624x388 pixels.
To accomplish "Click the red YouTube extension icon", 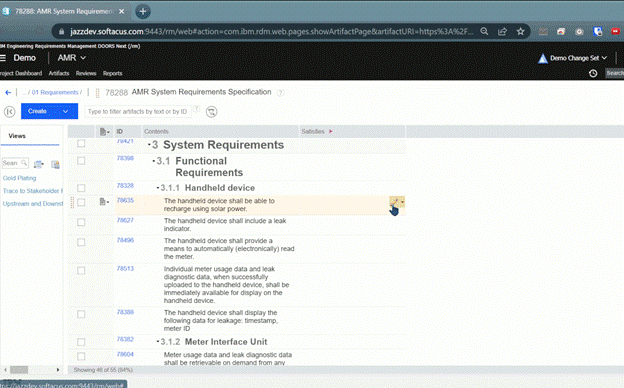I will point(616,31).
